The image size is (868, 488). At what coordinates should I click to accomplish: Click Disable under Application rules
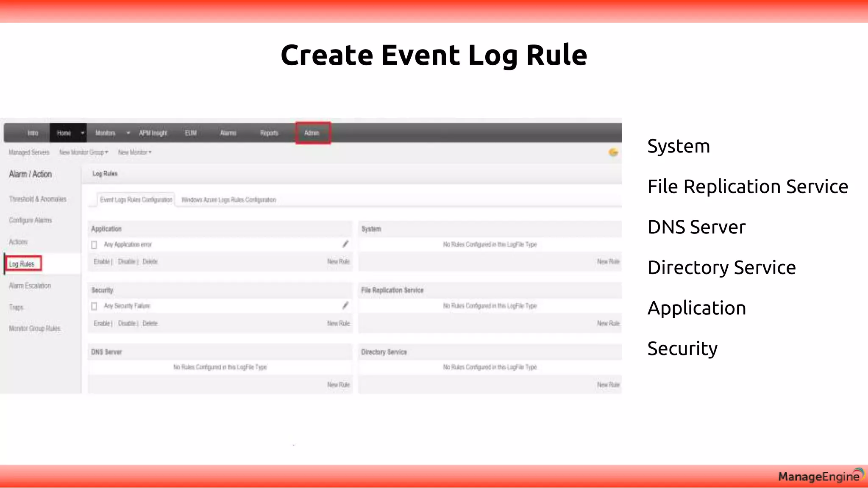tap(126, 262)
